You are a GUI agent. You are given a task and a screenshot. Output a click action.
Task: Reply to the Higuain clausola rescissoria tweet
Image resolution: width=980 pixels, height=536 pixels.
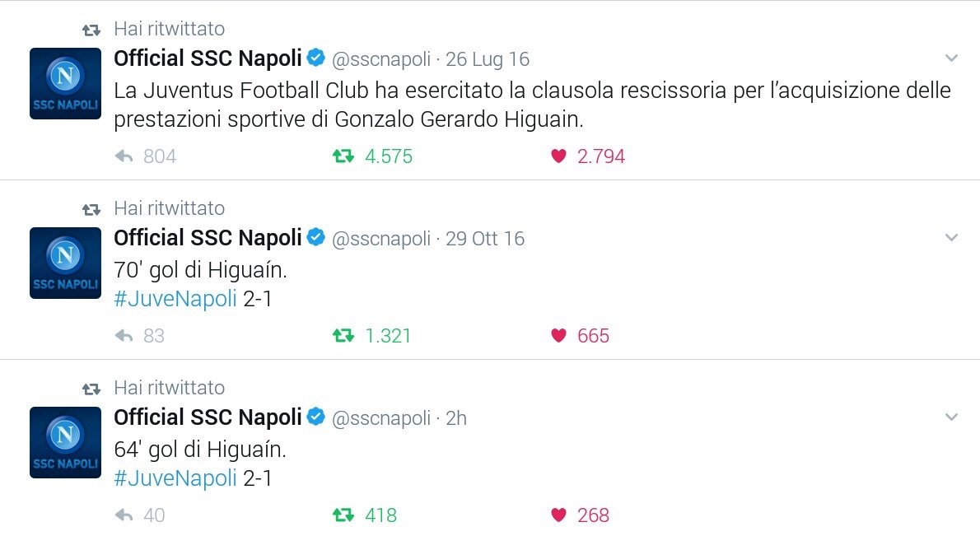point(124,156)
